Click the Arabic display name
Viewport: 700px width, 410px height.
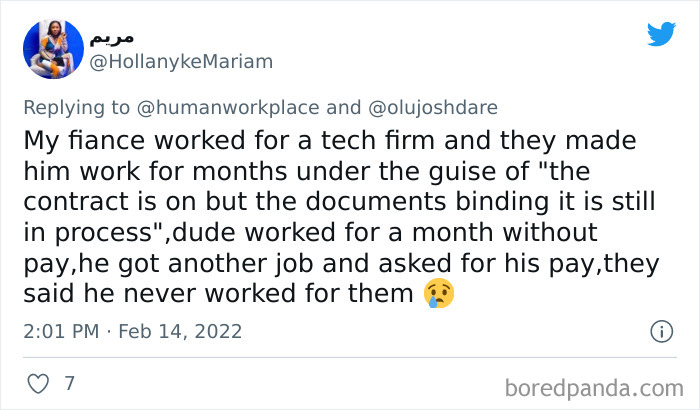(x=112, y=38)
